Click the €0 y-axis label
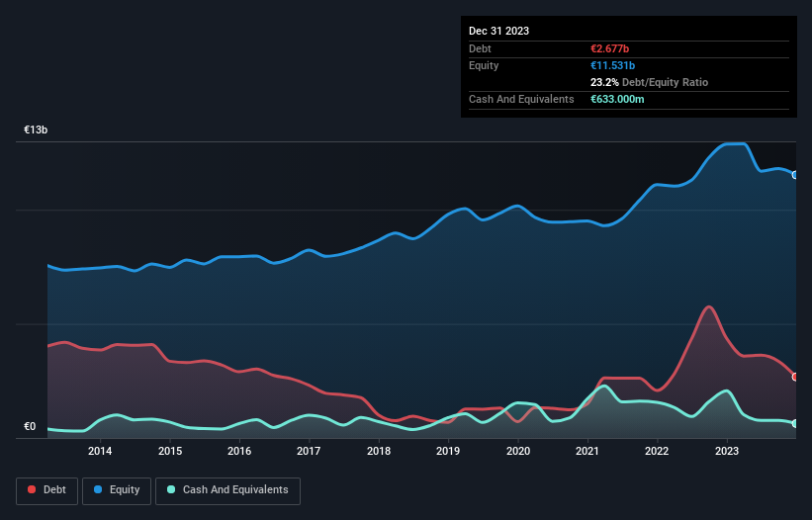The height and width of the screenshot is (520, 812). pyautogui.click(x=30, y=426)
